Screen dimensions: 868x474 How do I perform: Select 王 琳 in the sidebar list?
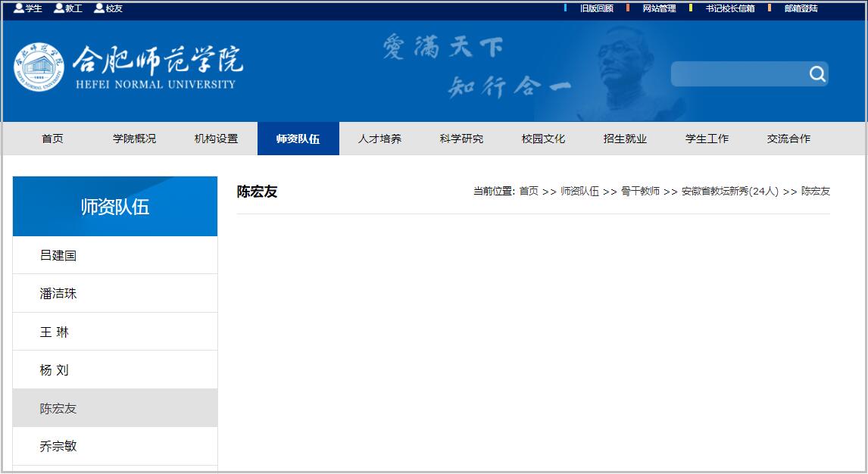115,332
